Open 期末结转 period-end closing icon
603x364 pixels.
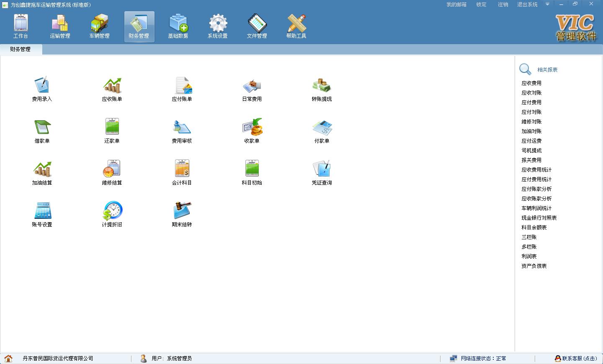(x=182, y=215)
